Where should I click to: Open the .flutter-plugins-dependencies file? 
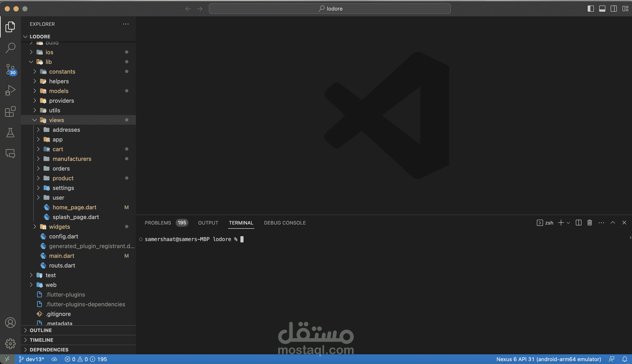[79, 304]
